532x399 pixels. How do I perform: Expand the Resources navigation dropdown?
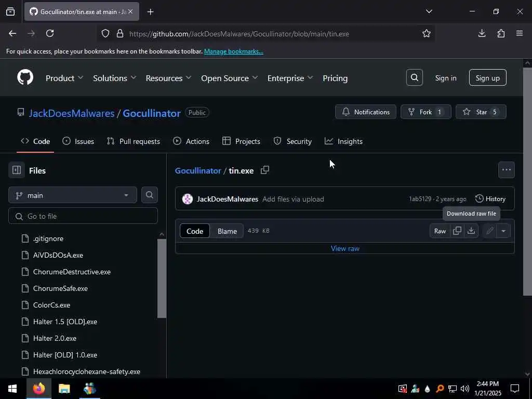pyautogui.click(x=169, y=78)
